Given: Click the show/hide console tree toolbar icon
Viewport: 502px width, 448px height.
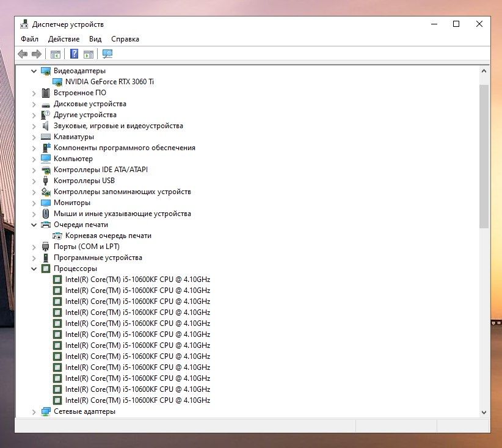Looking at the screenshot, I should pos(56,54).
